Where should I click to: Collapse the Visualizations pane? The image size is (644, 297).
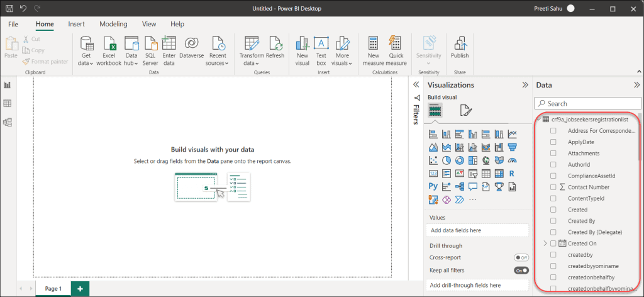tap(525, 85)
